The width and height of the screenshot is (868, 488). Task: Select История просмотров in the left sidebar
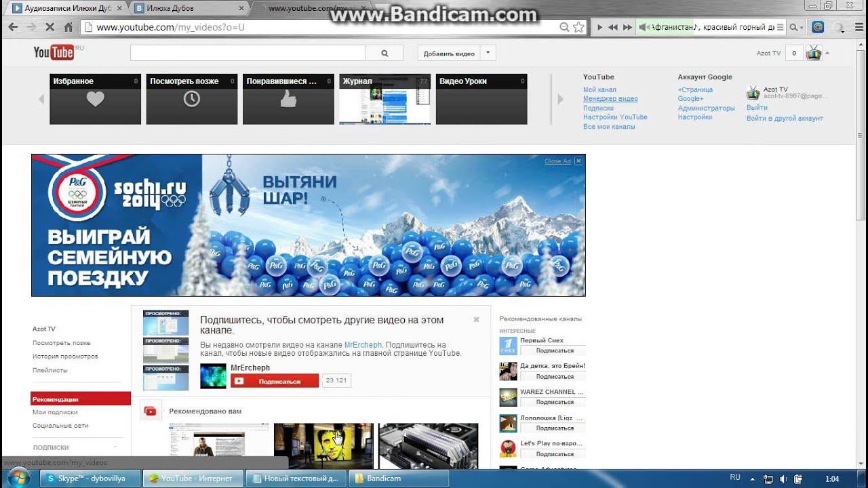coord(65,357)
